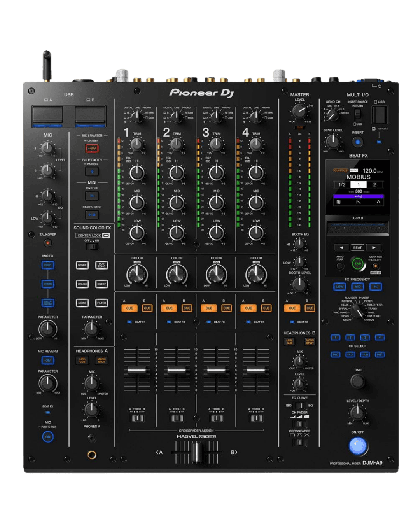Select Beat FX channel 3 button
The height and width of the screenshot is (525, 420).
(x=365, y=337)
